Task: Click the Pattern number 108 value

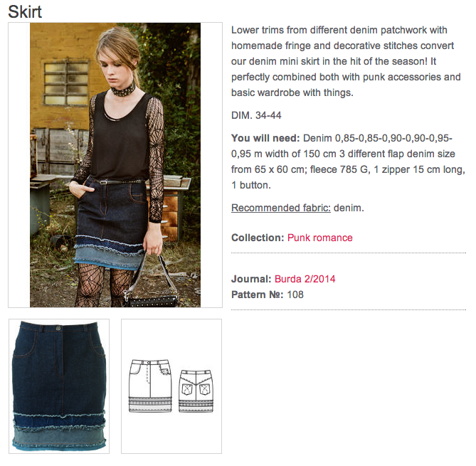Action: click(295, 295)
